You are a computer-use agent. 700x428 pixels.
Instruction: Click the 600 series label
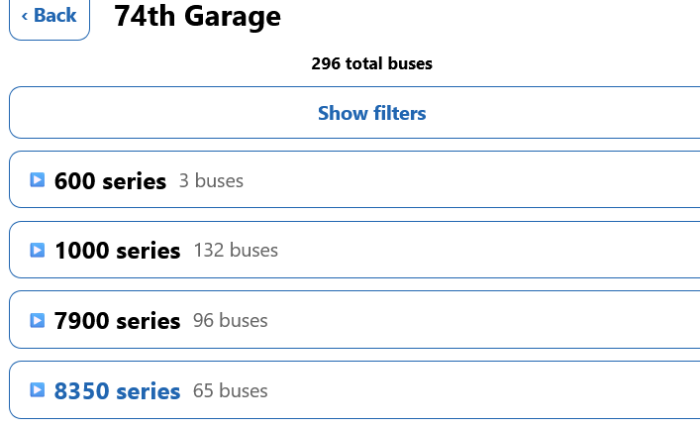coord(110,181)
